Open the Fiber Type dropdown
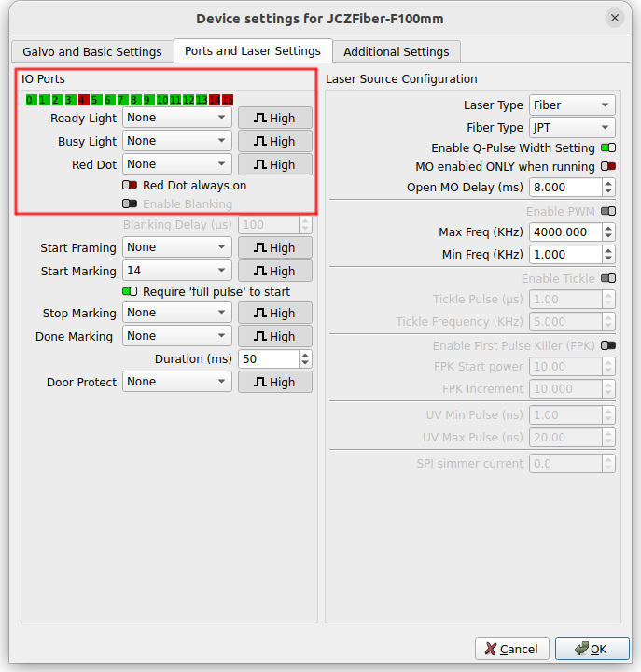This screenshot has width=641, height=672. point(572,127)
